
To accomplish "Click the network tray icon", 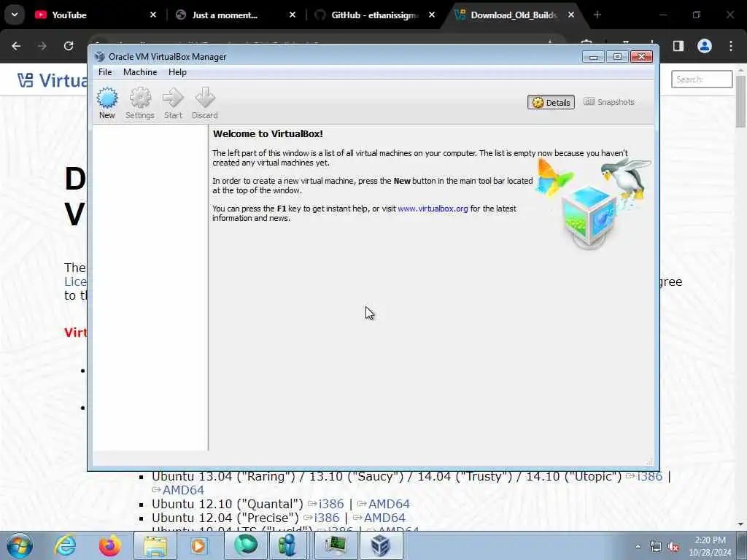I will 656,547.
